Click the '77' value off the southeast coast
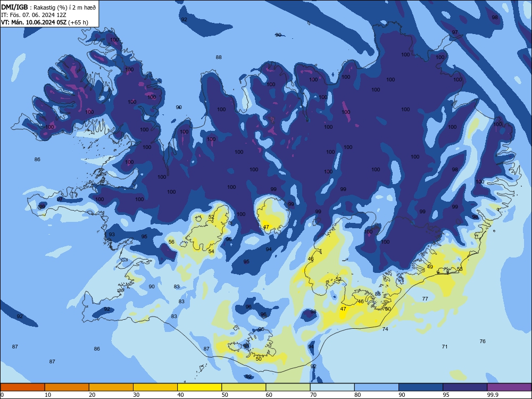Image resolution: width=532 pixels, height=399 pixels. (x=425, y=299)
